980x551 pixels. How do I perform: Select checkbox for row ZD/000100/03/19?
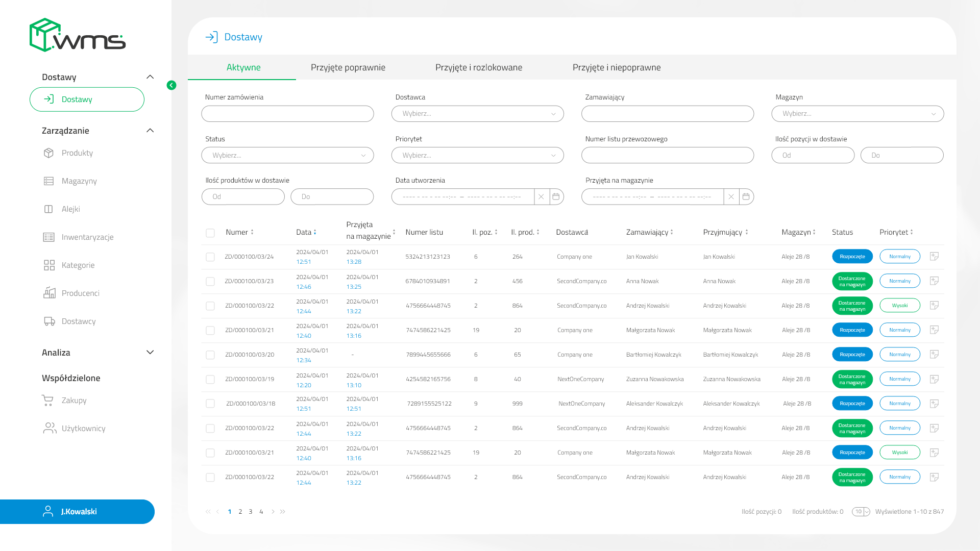pyautogui.click(x=210, y=380)
